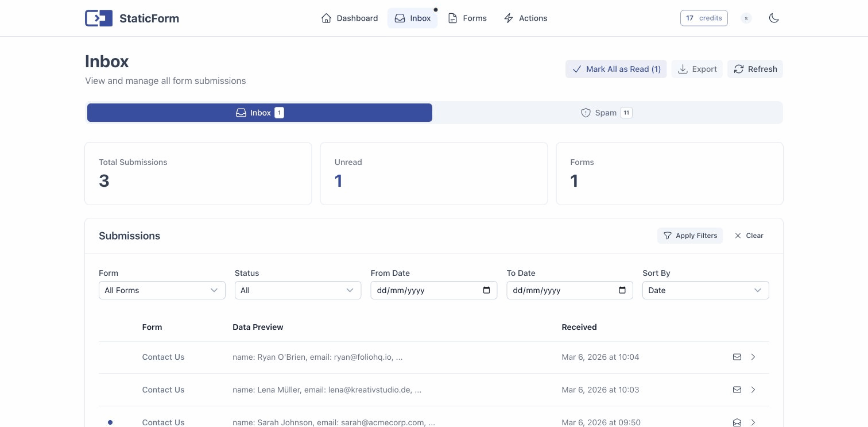Open Lena Müller's submission with the chevron arrow

[753, 390]
